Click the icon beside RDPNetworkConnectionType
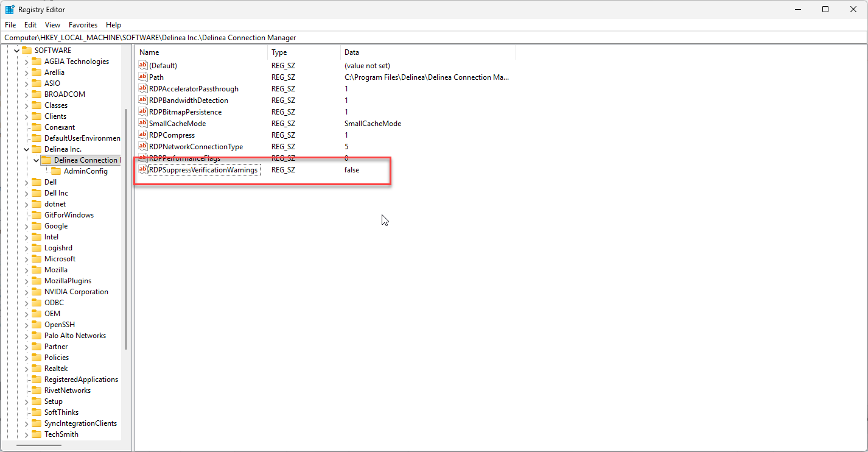 coord(143,147)
